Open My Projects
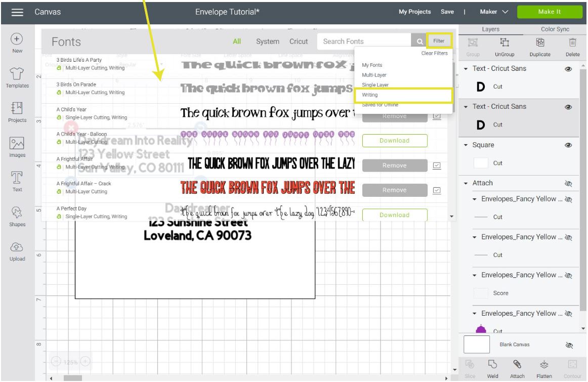This screenshot has width=588, height=382. [414, 12]
